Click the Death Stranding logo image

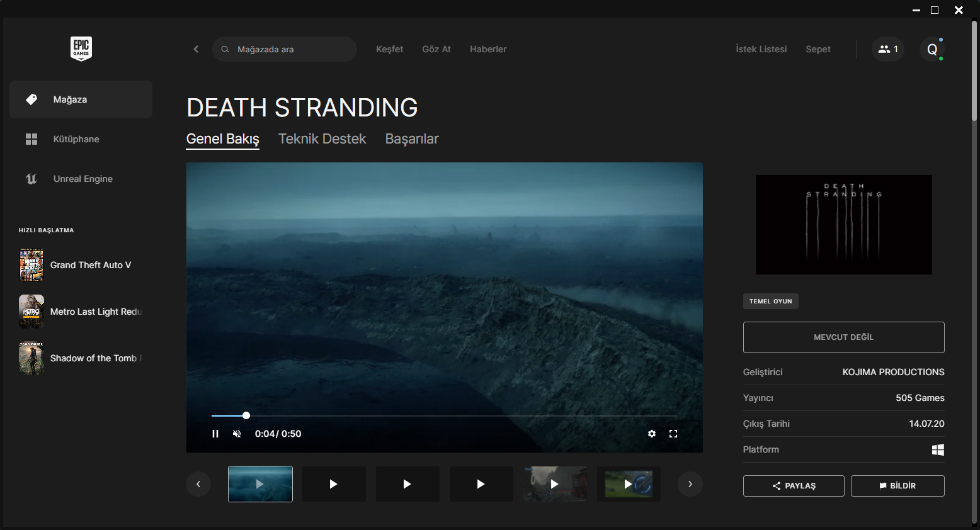tap(844, 225)
